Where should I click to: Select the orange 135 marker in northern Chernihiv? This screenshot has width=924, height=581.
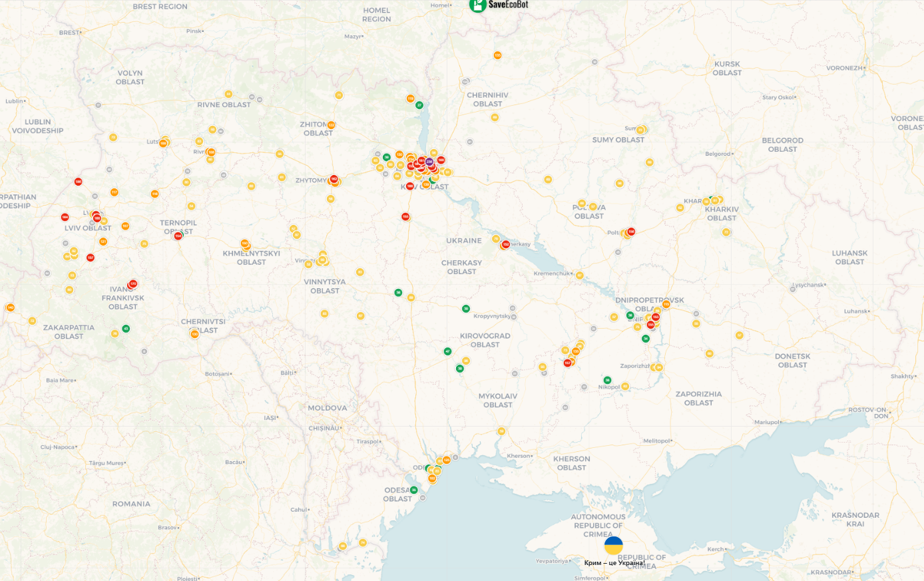497,55
